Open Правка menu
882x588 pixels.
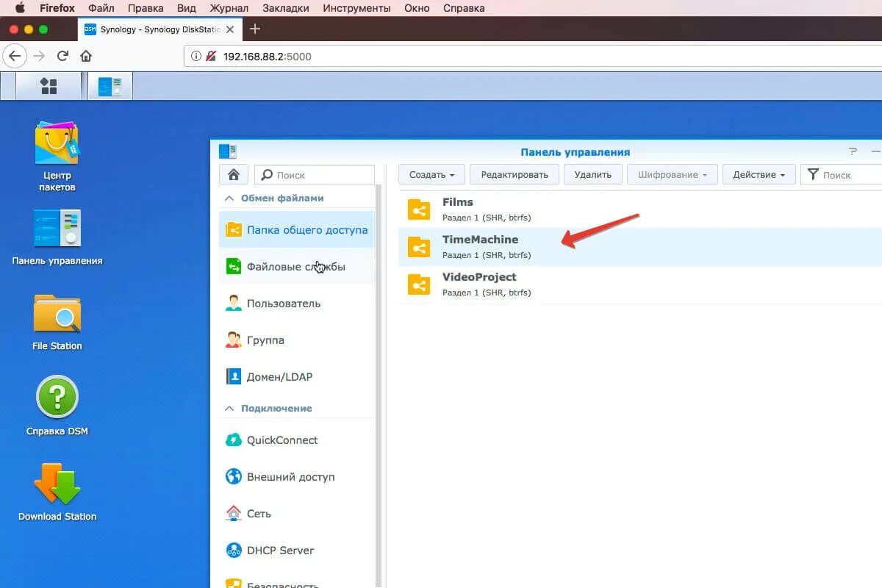[x=146, y=8]
